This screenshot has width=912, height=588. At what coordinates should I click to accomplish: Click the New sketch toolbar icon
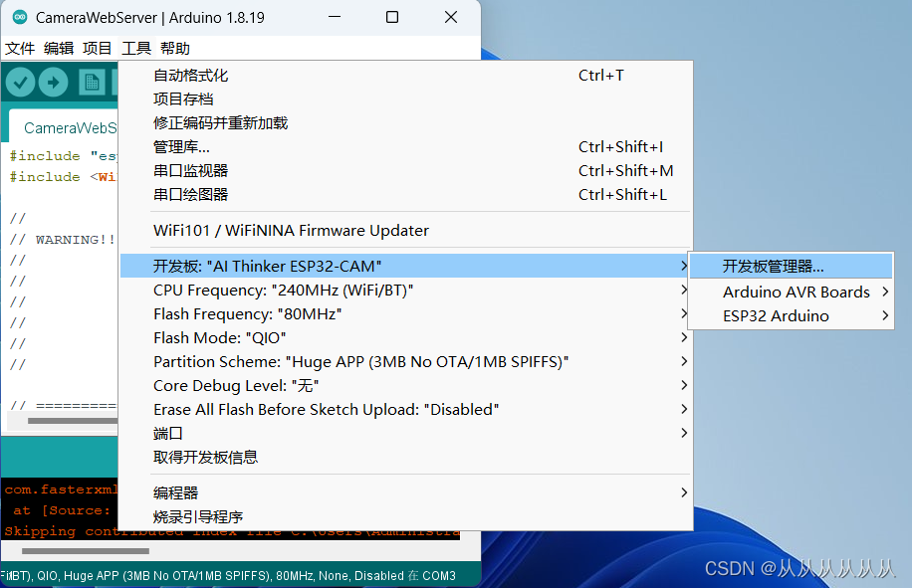pos(92,82)
